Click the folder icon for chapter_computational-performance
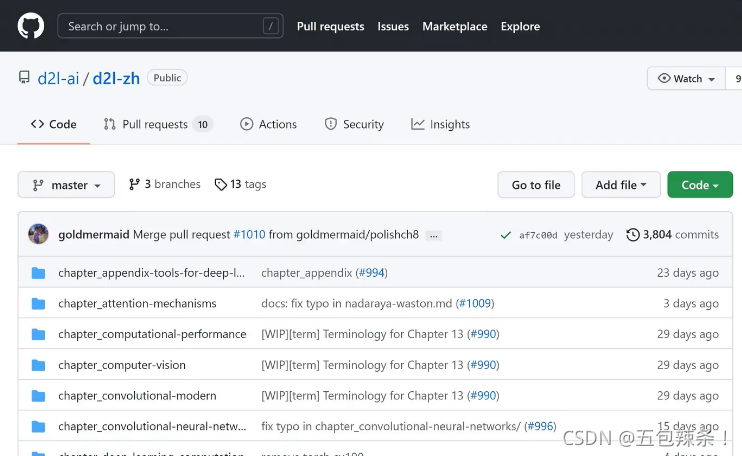 click(x=38, y=334)
